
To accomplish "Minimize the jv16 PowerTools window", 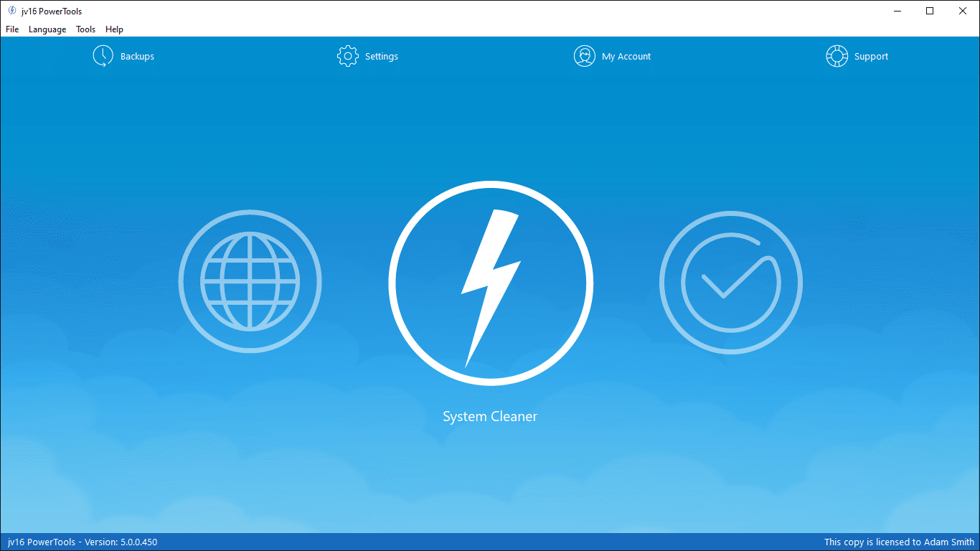I will (897, 11).
